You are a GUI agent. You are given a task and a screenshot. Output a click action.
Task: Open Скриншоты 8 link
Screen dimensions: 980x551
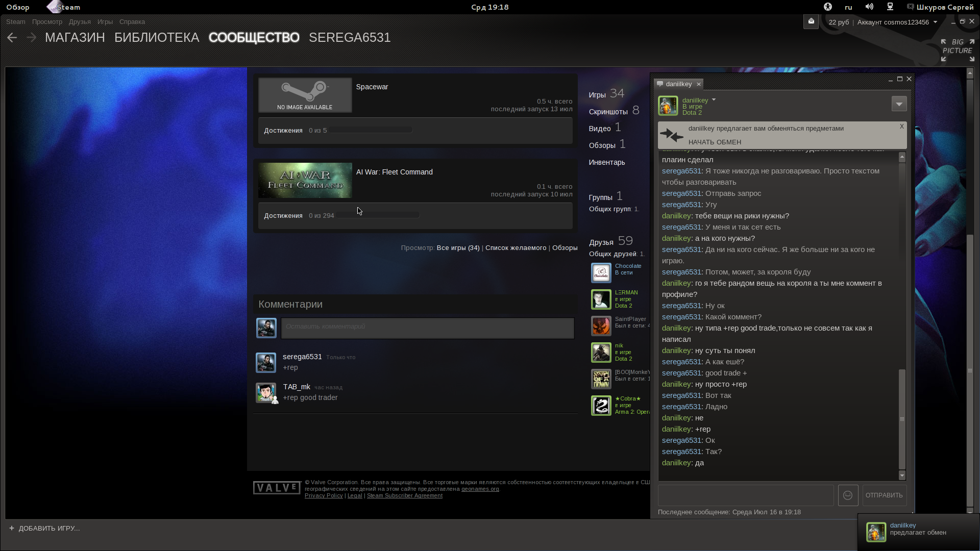(614, 111)
